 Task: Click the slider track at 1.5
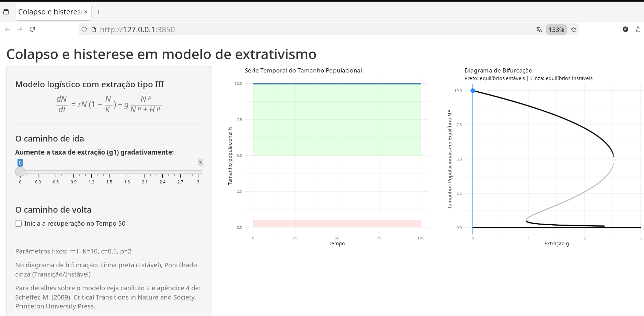(x=109, y=172)
